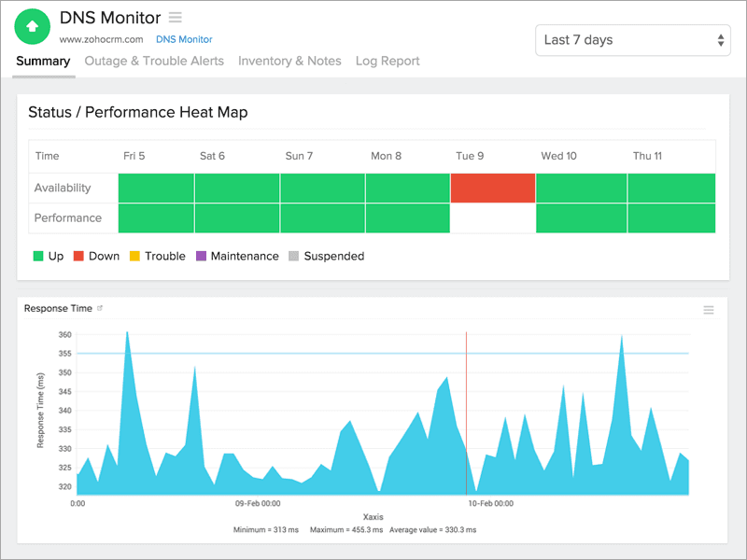Open the Last 7 days period dropdown
The width and height of the screenshot is (747, 560).
point(632,40)
